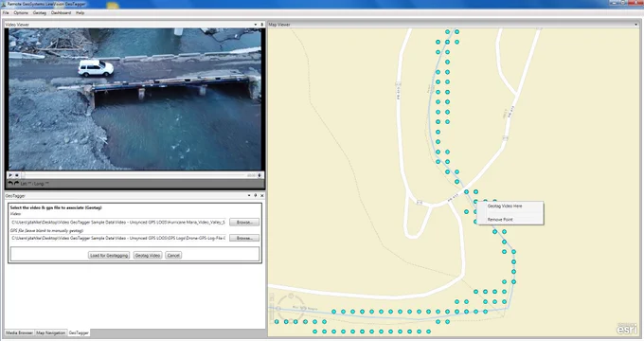Click the video preview of the bridge
This screenshot has width=644, height=341.
pyautogui.click(x=134, y=99)
